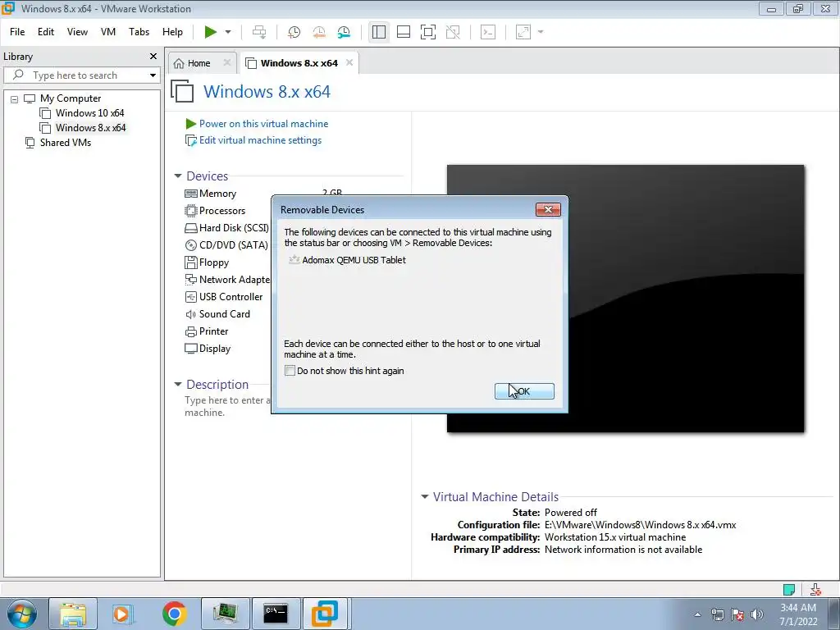Open the Help menu
The width and height of the screenshot is (840, 630).
172,32
